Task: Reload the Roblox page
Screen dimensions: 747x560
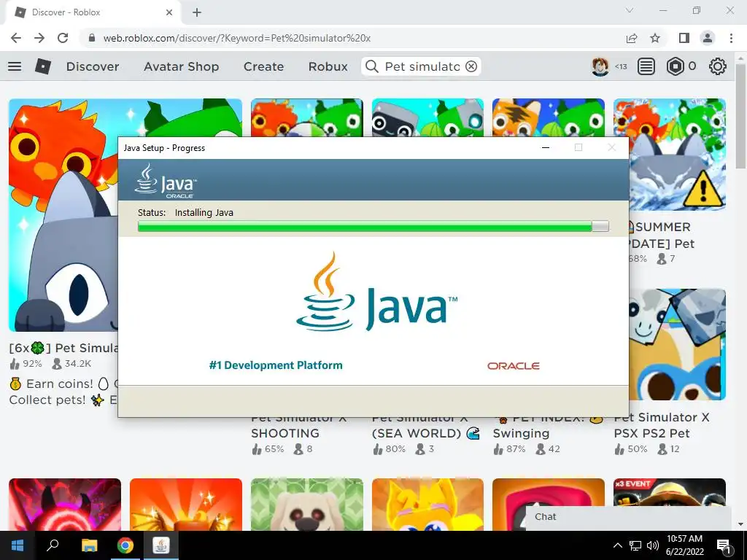Action: click(63, 38)
